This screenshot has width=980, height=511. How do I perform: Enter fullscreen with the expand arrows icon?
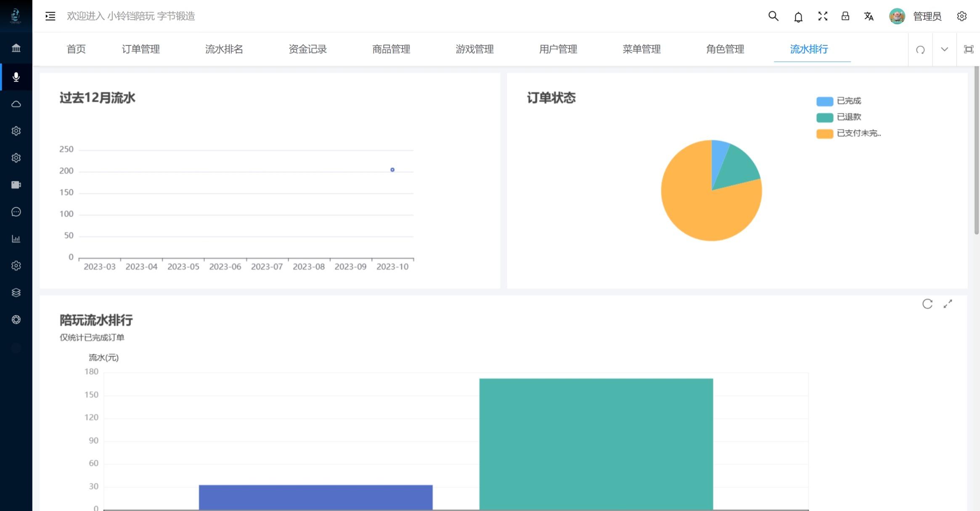tap(823, 16)
